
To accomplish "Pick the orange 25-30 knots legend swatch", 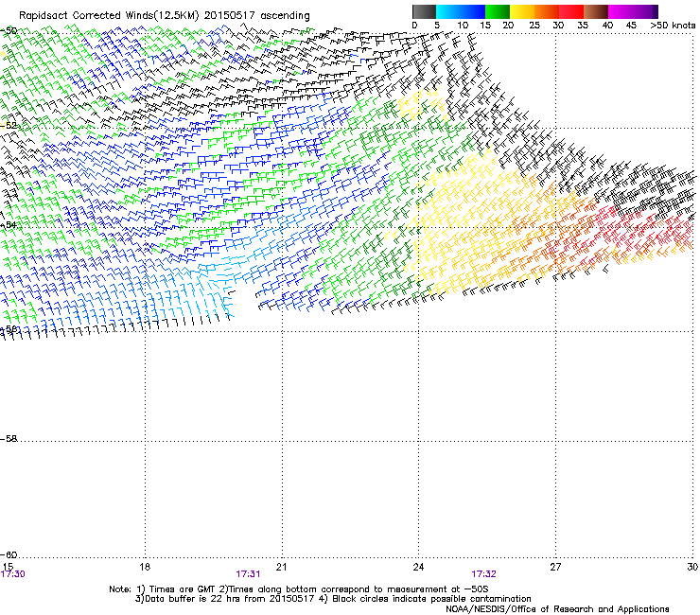I will pos(547,11).
